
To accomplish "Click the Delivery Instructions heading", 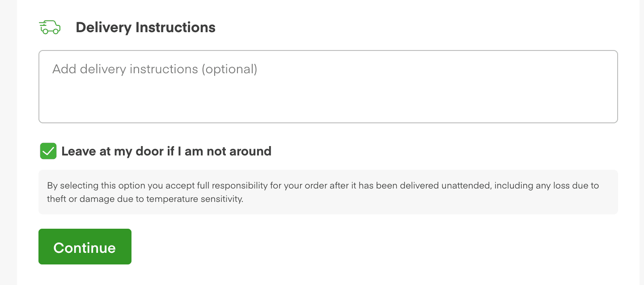I will pos(145,27).
